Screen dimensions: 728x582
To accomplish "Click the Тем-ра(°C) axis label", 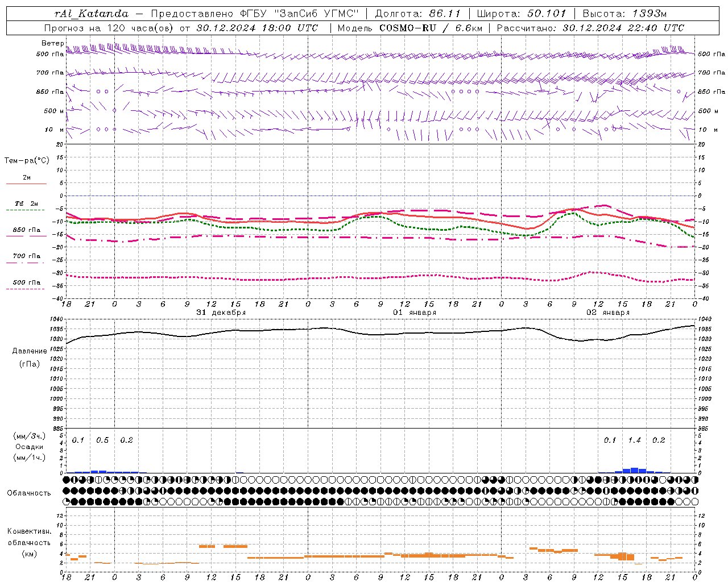I will coord(27,161).
